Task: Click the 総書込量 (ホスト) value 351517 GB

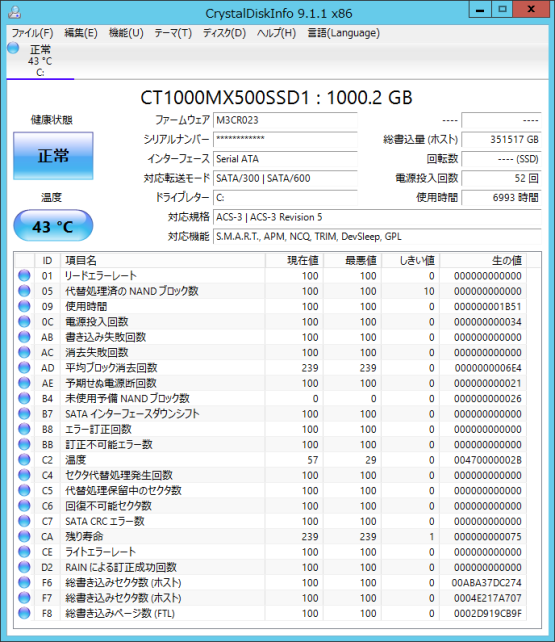Action: tap(501, 140)
